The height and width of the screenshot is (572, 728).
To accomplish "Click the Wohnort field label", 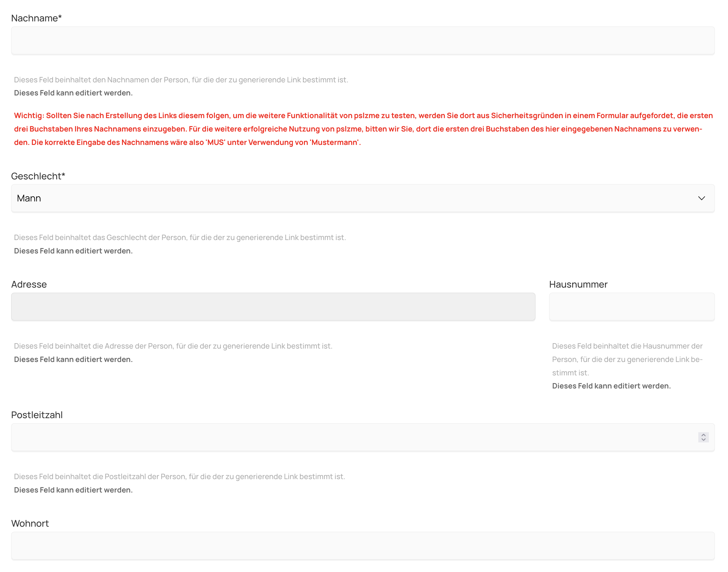I will point(30,523).
